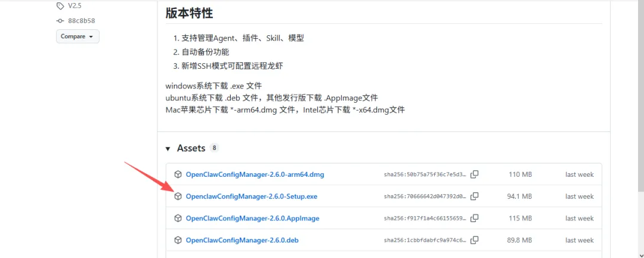Copy sha256 of Setup.exe file

(x=475, y=196)
